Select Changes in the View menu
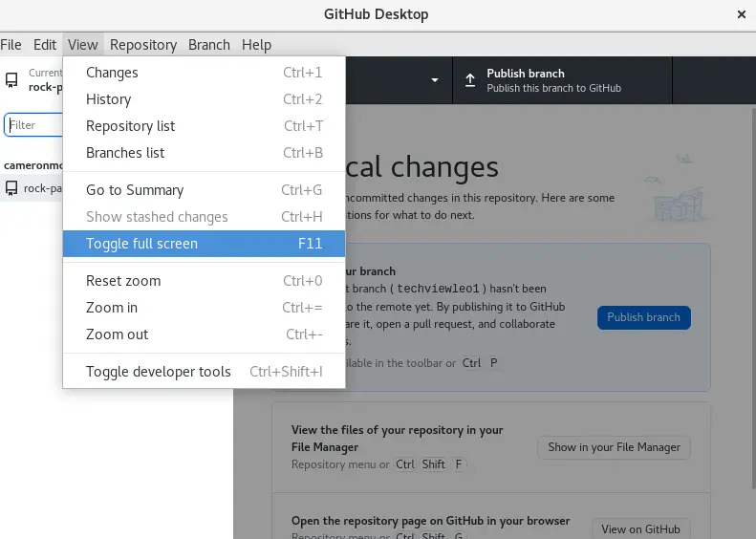756x539 pixels. click(204, 73)
